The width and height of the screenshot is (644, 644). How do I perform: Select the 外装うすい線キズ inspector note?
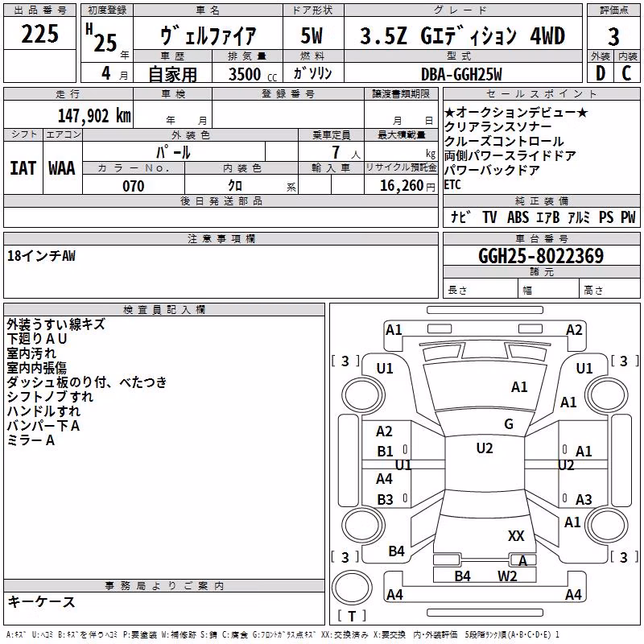click(56, 324)
